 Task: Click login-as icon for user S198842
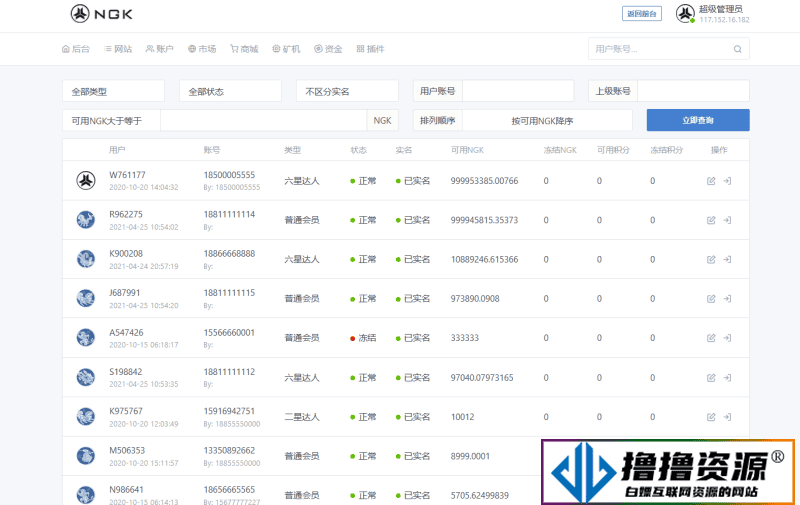click(x=728, y=378)
